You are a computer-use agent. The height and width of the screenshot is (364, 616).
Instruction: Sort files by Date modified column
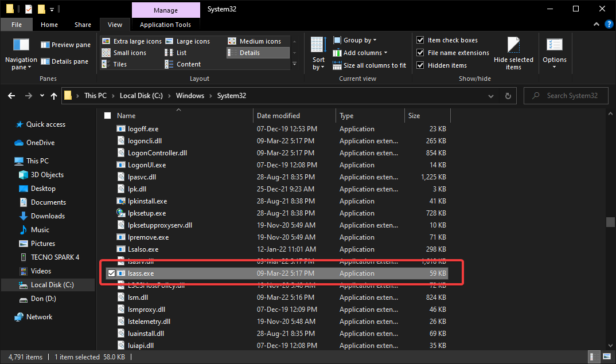278,116
